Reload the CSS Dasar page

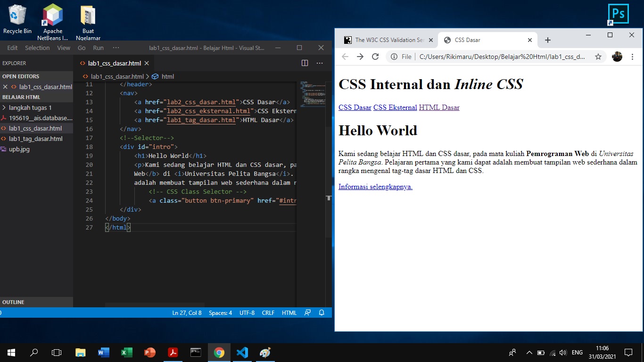tap(375, 56)
